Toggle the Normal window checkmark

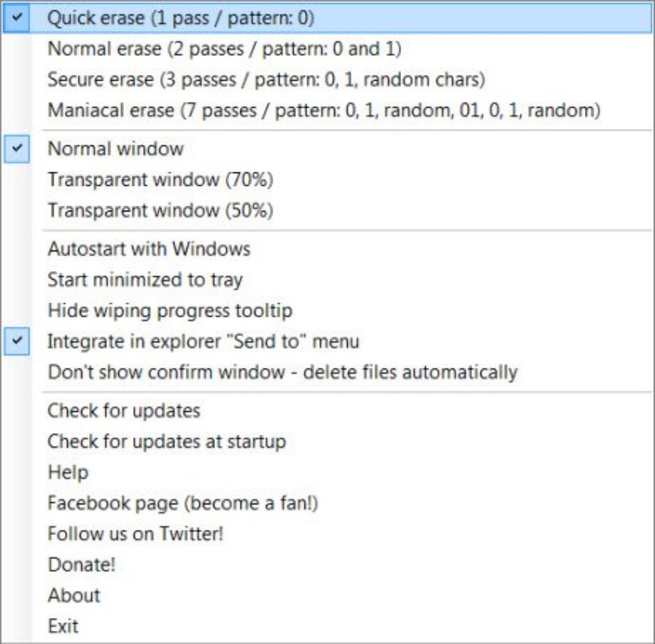point(17,149)
